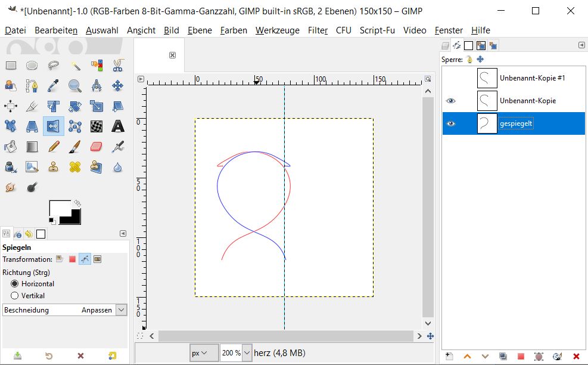Activate the Zoom magnifier tool
This screenshot has height=365, width=588.
[75, 86]
